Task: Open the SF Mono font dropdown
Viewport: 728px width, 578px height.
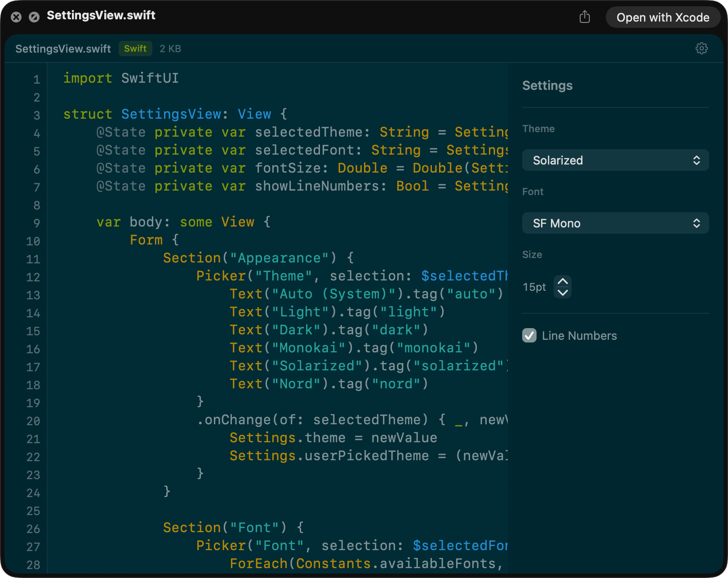Action: pos(615,223)
